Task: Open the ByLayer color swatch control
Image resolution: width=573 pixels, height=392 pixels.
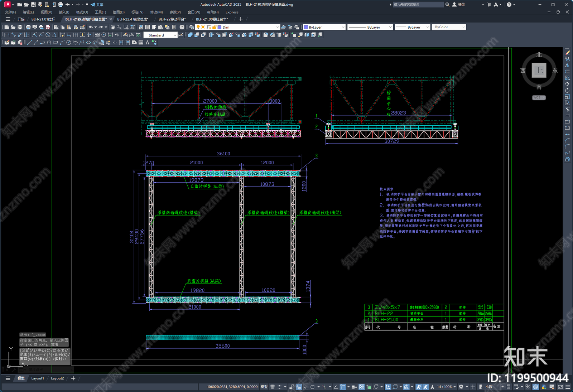Action: coord(324,27)
